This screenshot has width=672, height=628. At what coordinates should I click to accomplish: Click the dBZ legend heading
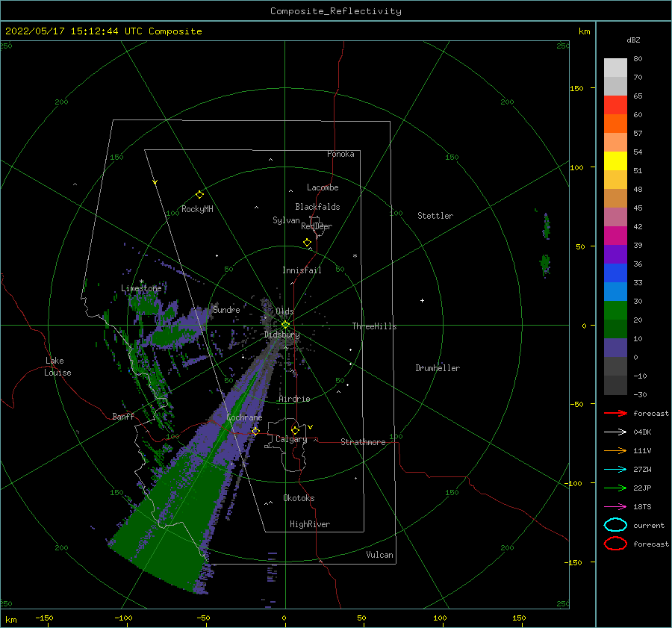(x=633, y=40)
